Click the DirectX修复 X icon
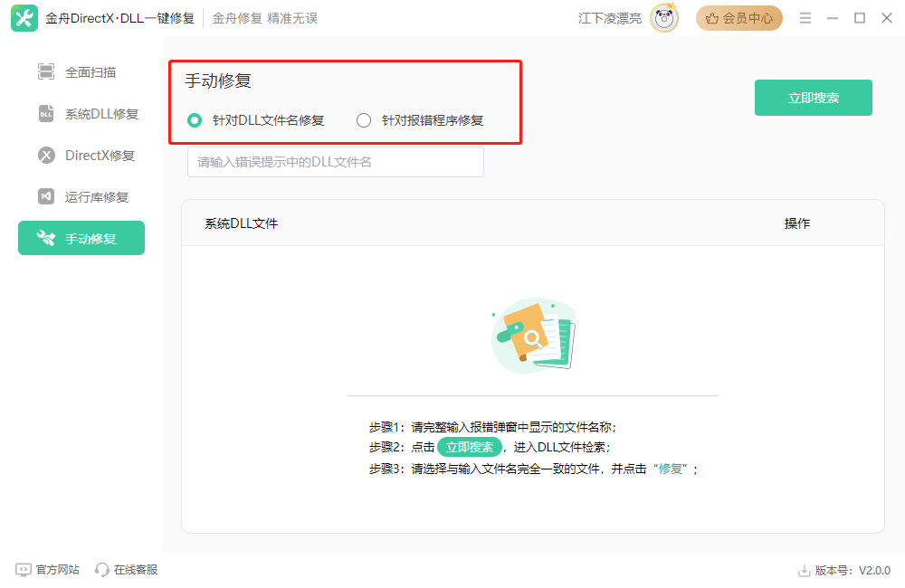Viewport: 905px width, 588px height. pyautogui.click(x=46, y=156)
